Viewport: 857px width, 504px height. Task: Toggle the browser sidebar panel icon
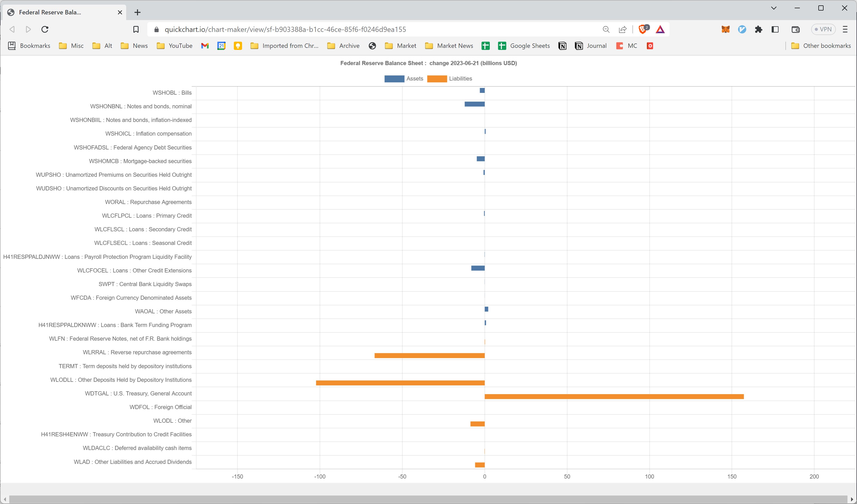[x=775, y=29]
